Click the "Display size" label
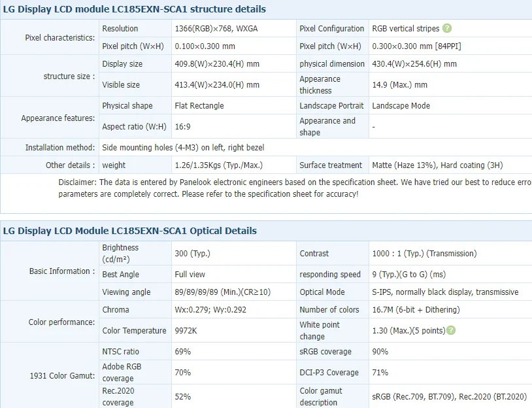 (x=122, y=64)
